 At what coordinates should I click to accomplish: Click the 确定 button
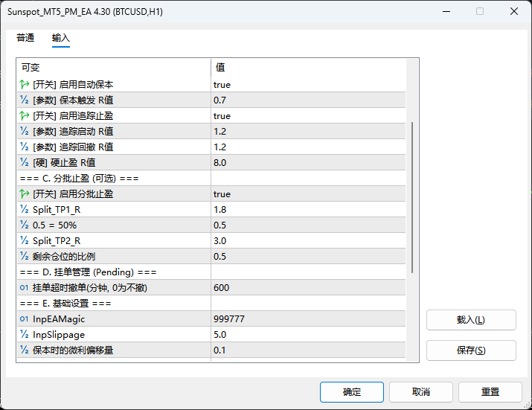352,392
